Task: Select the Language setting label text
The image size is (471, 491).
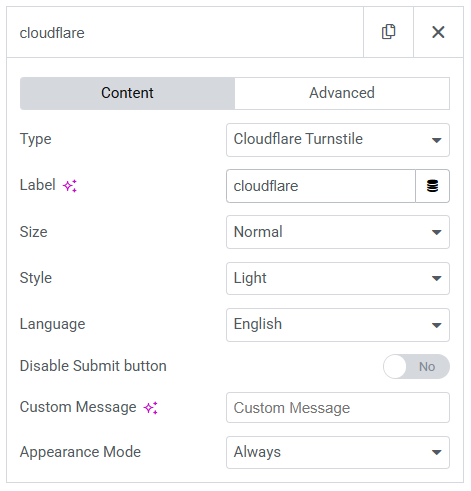Action: (x=53, y=324)
